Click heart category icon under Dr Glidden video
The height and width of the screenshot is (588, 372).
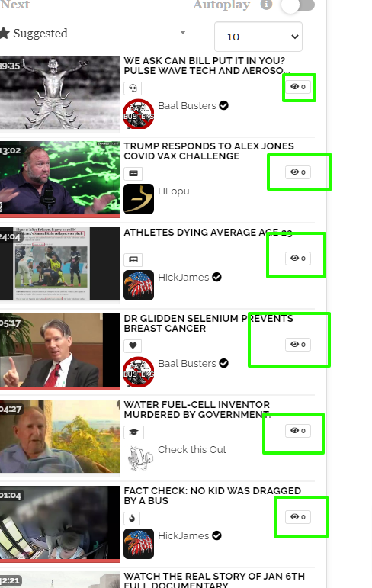133,345
